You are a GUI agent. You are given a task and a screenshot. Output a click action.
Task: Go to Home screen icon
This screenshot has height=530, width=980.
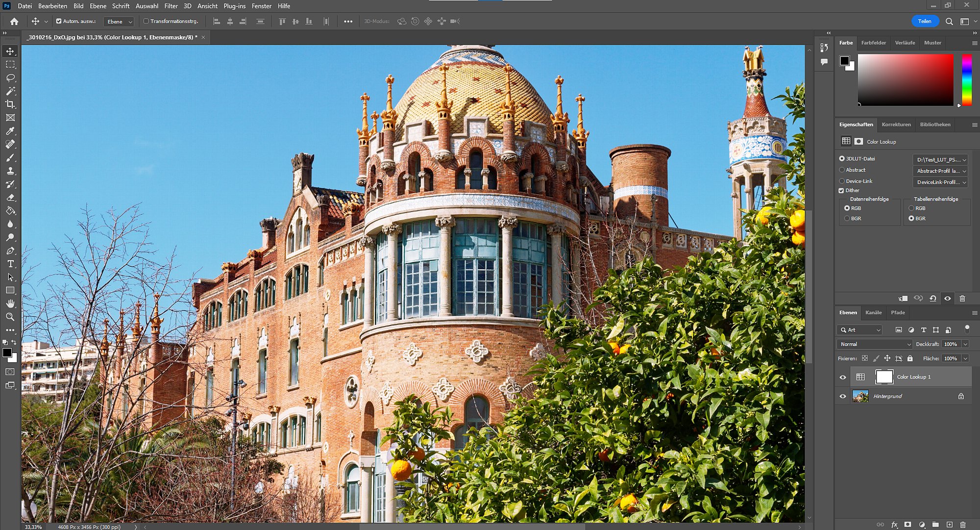14,22
